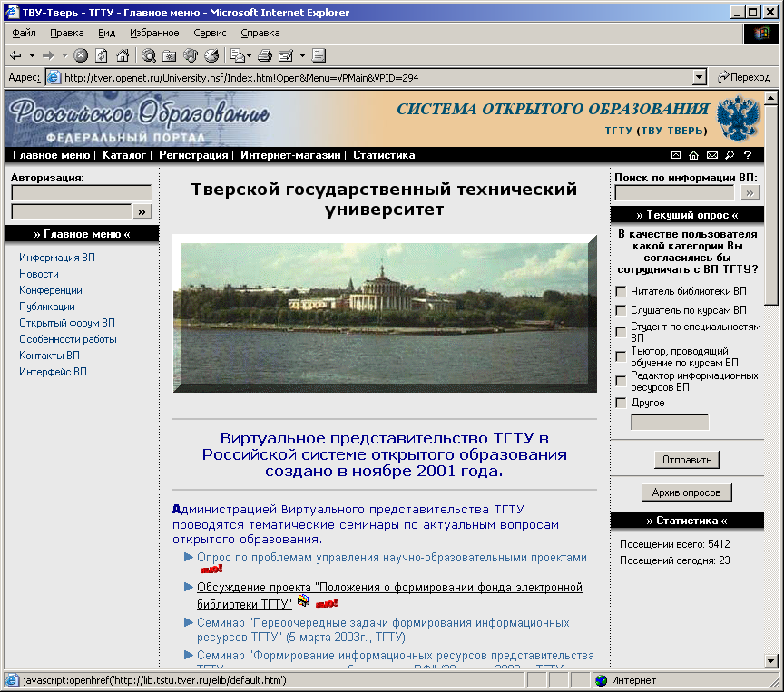Image resolution: width=784 pixels, height=692 pixels.
Task: Click the Edit page toolbar icon
Action: pos(286,55)
